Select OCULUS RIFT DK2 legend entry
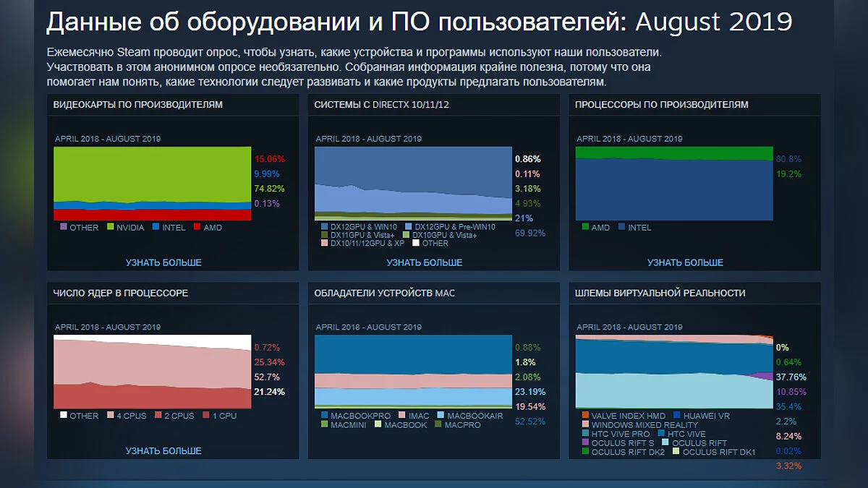Viewport: 868px width, 488px height. 623,453
